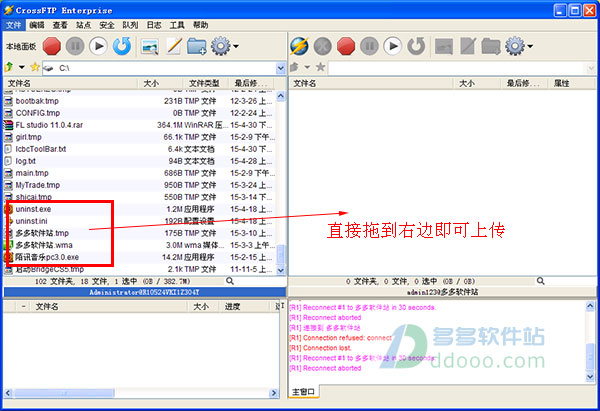This screenshot has width=600, height=411.
Task: Click the search magnifier in local status bar
Action: coord(230,281)
